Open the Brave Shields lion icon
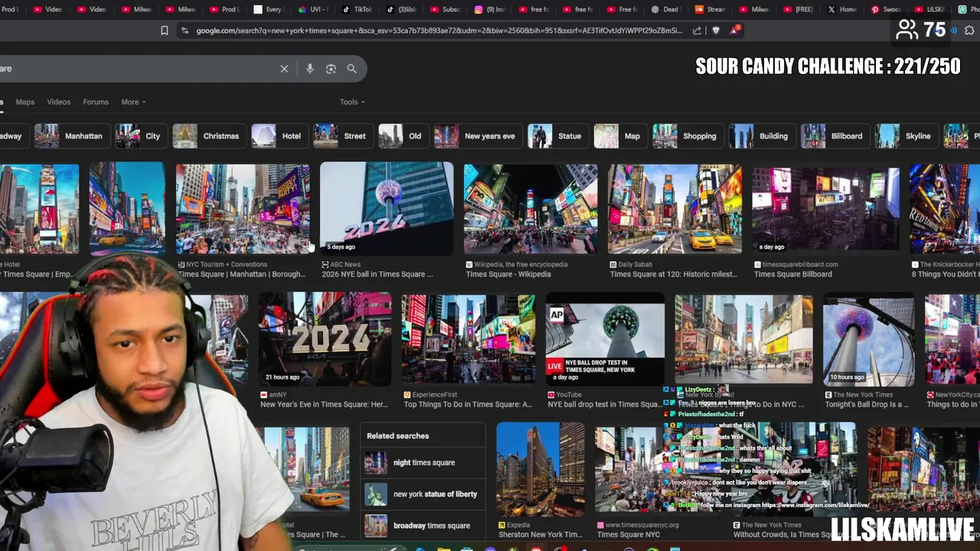This screenshot has height=551, width=980. click(716, 31)
